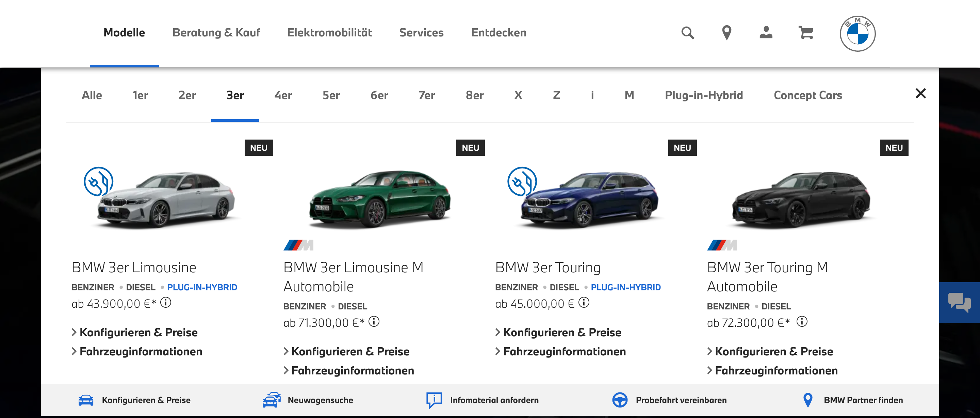Click the Infomaterial speech bubble icon
Image resolution: width=980 pixels, height=418 pixels.
[434, 400]
